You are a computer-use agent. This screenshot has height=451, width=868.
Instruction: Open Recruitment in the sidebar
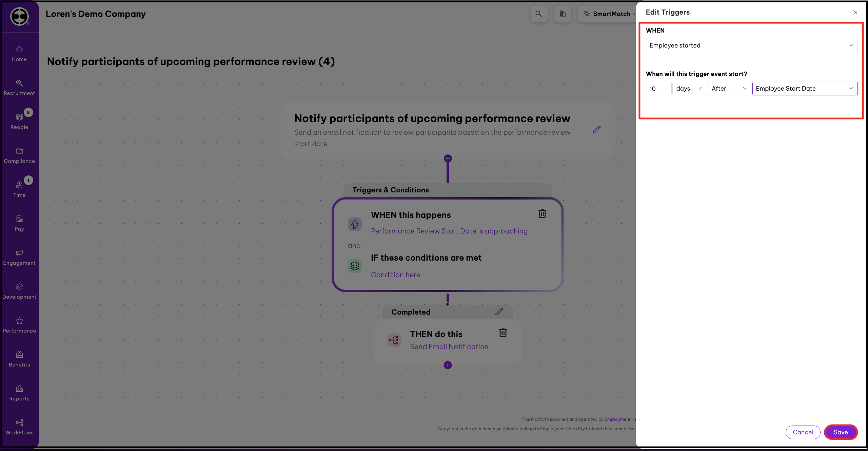tap(19, 88)
